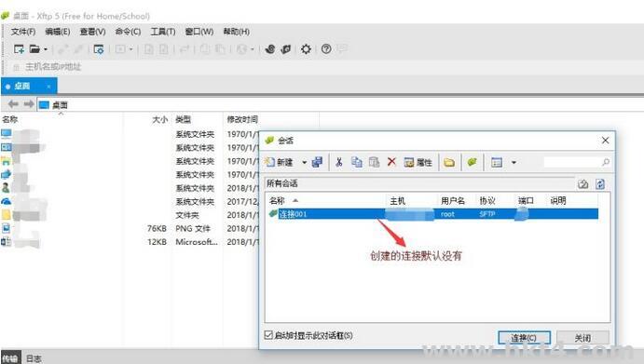Sort main file list by 大小 column
644x364 pixels.
tap(160, 119)
